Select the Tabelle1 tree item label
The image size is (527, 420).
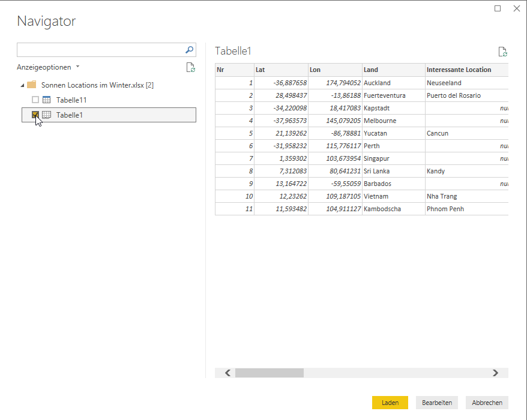[69, 115]
